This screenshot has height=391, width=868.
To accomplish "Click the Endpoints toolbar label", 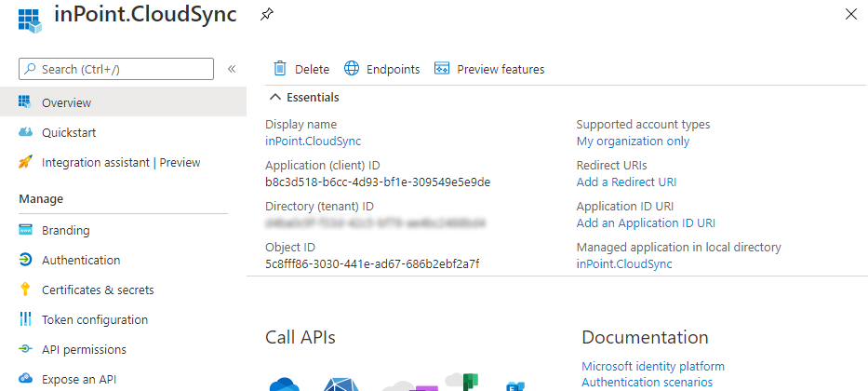I will click(393, 69).
